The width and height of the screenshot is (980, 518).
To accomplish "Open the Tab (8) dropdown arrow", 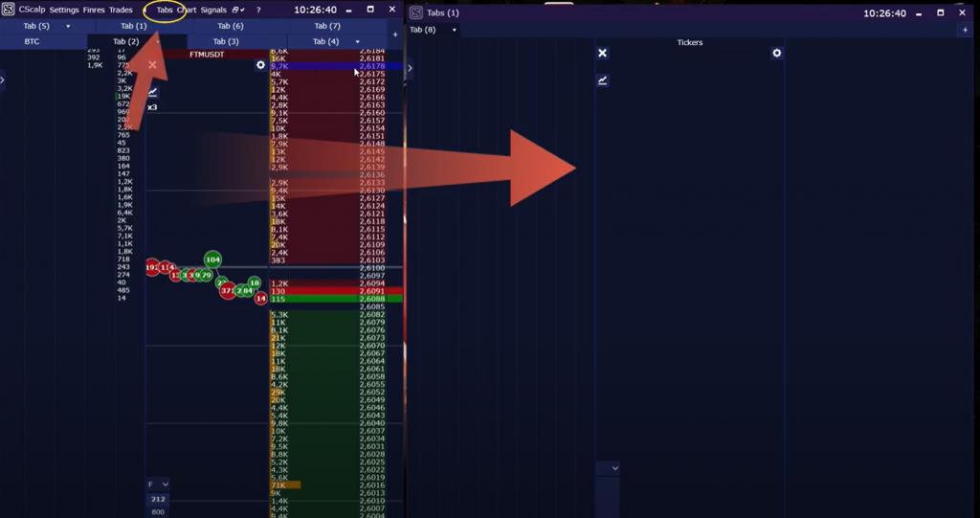I will point(455,30).
